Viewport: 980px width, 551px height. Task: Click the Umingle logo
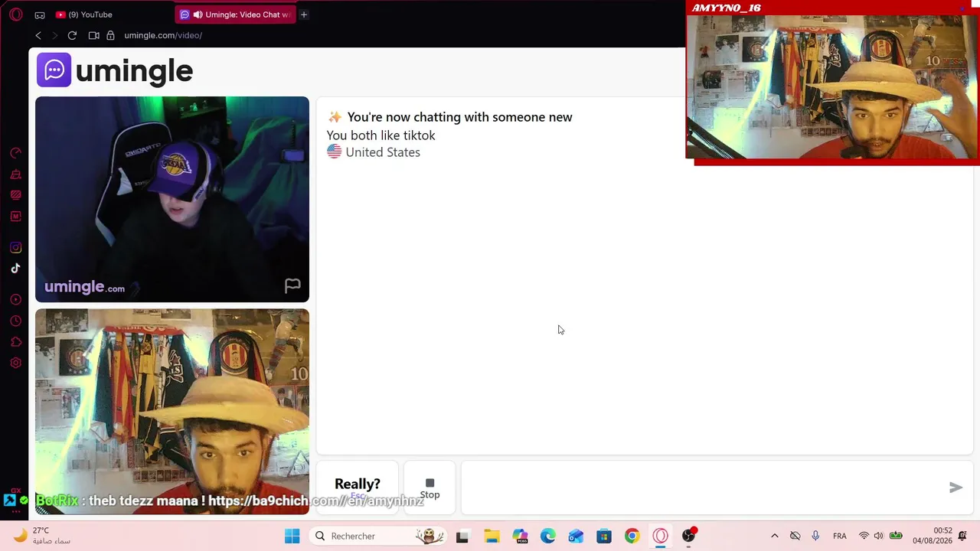(x=115, y=70)
